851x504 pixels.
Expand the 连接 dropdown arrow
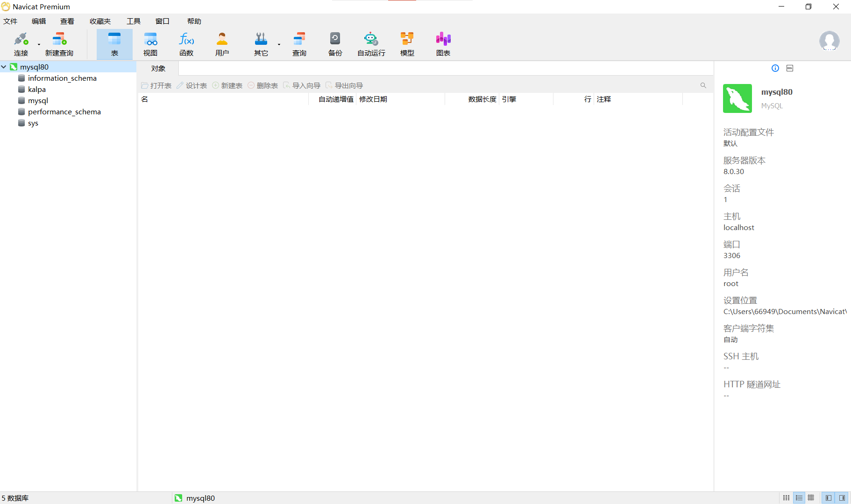tap(39, 45)
